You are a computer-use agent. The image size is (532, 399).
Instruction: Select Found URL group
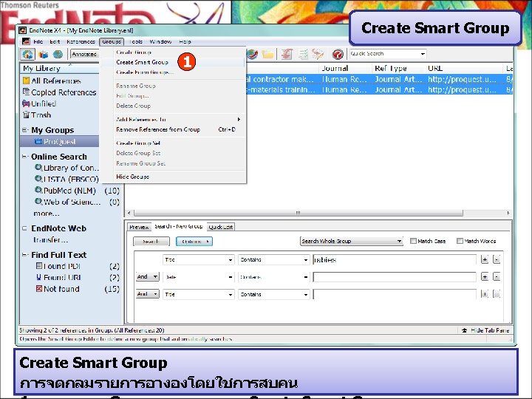[58, 278]
